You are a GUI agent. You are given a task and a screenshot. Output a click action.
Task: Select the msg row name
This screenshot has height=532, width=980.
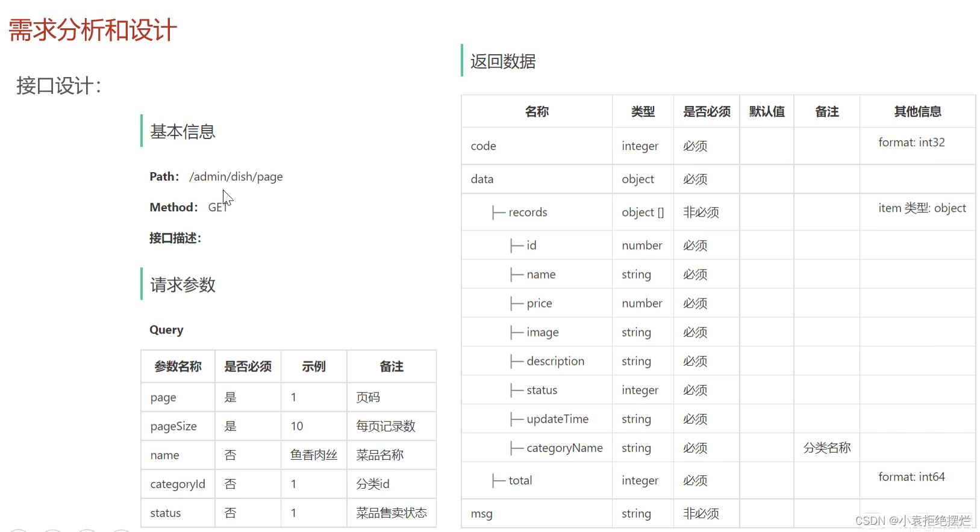[482, 513]
